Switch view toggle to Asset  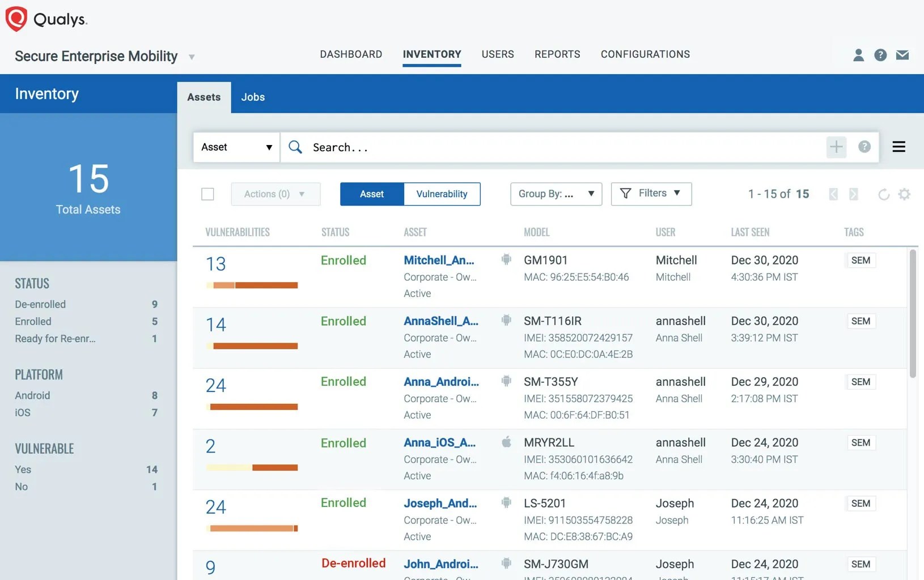click(x=372, y=194)
